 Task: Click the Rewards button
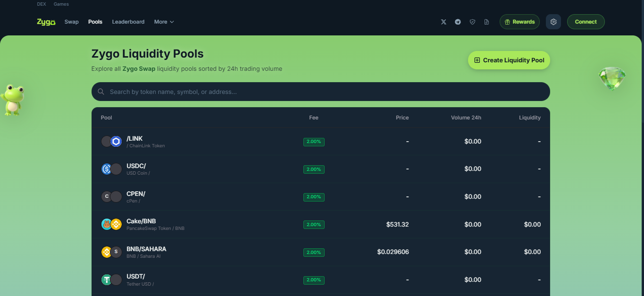pyautogui.click(x=519, y=22)
